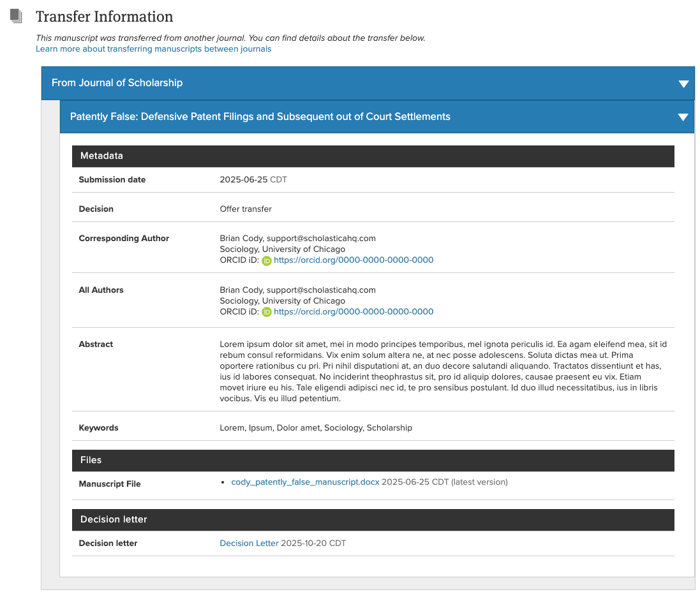Click Sociology, University of Chicago under Corresponding Author
Viewport: 700px width, 599px height.
pos(282,249)
